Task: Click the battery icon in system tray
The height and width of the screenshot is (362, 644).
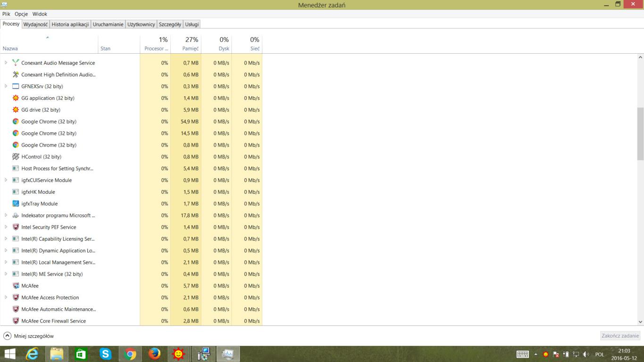Action: [566, 354]
